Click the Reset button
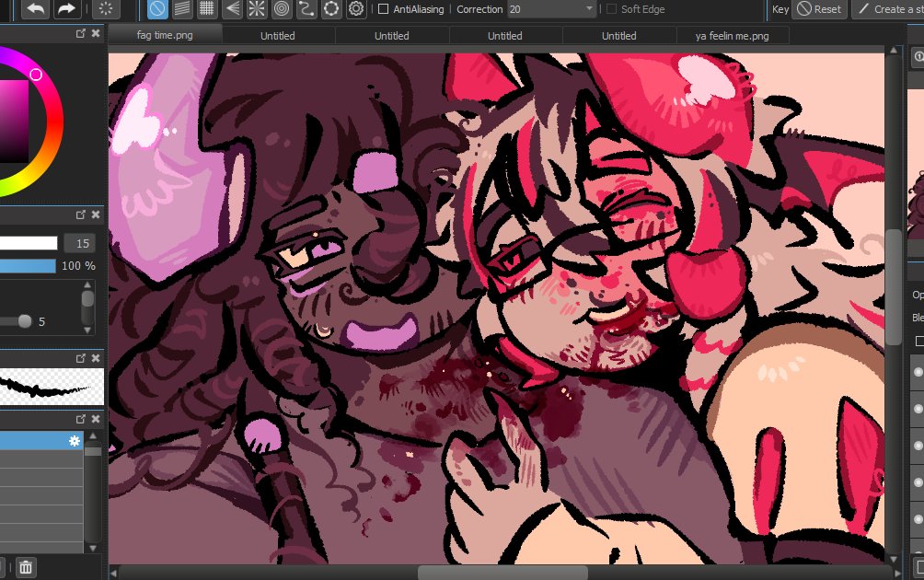 (820, 9)
